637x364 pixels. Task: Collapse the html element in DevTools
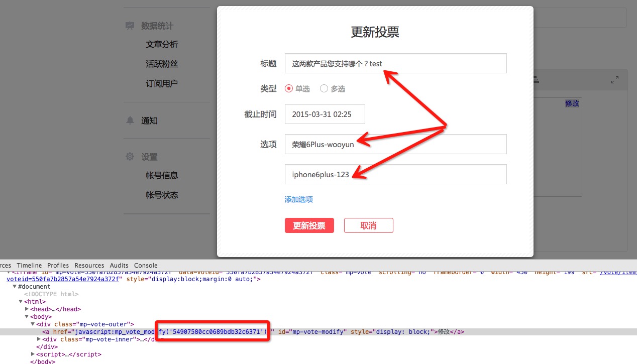tap(21, 302)
